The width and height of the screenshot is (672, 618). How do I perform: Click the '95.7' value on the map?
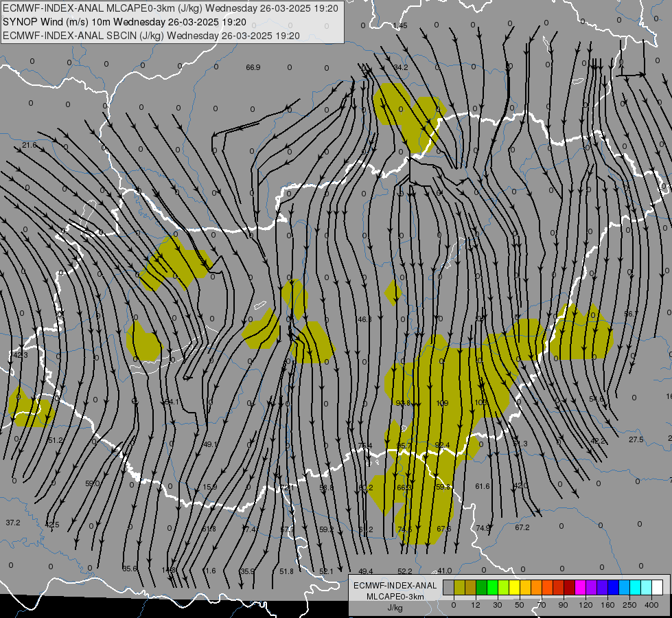pos(404,446)
